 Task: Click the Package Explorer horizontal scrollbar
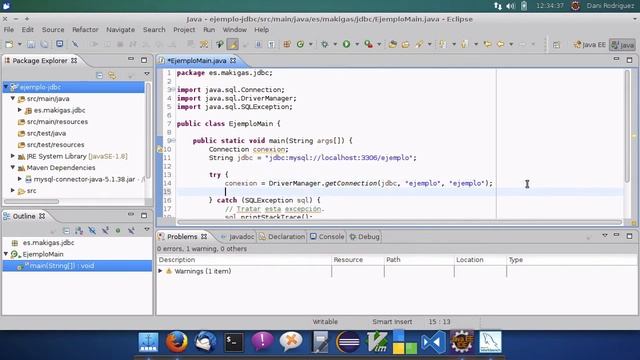coord(31,202)
